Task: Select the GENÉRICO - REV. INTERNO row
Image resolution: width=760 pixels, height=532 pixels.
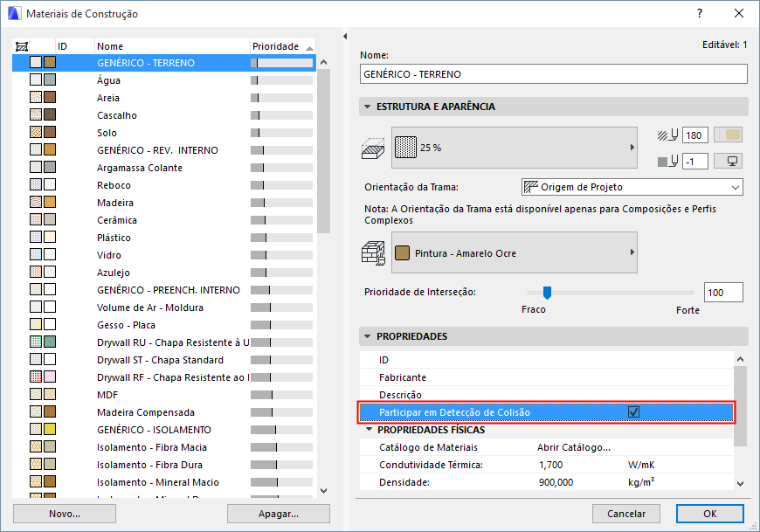Action: 164,150
